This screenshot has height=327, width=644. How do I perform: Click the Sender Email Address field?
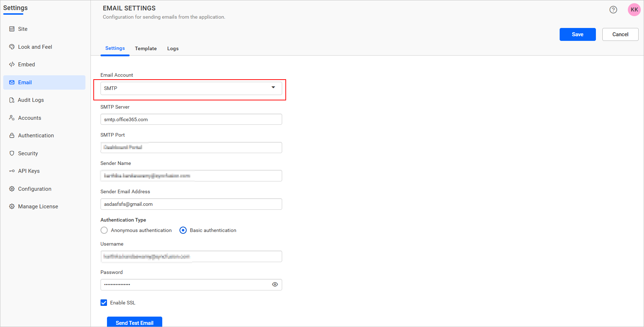(x=191, y=204)
